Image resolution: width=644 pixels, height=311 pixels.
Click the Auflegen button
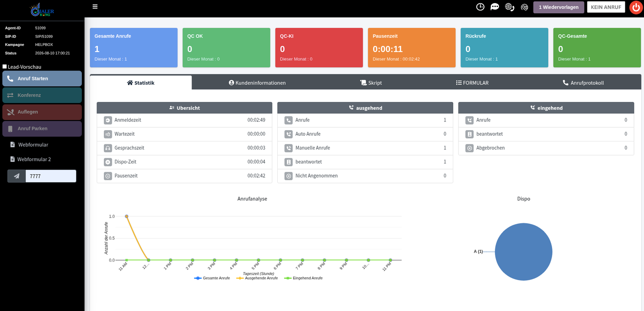click(42, 112)
